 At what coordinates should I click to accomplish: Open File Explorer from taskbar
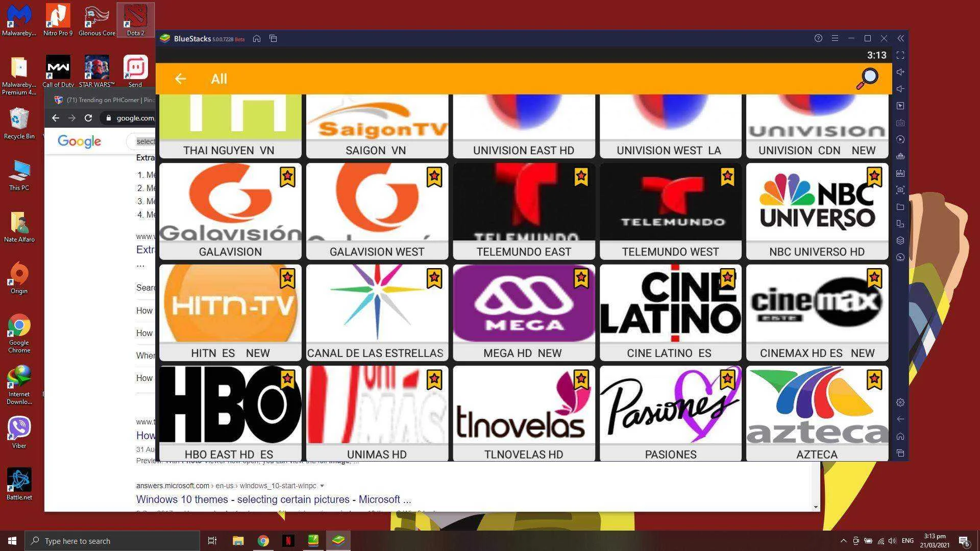(x=238, y=541)
